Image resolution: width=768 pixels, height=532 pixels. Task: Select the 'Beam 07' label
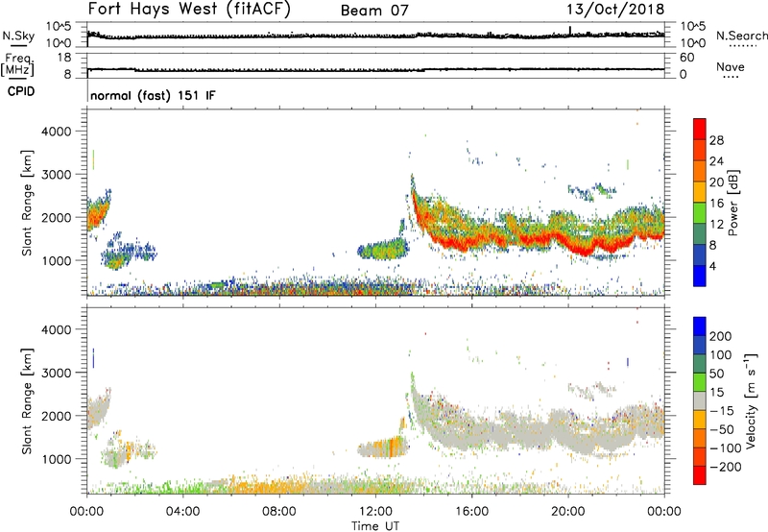pos(374,11)
